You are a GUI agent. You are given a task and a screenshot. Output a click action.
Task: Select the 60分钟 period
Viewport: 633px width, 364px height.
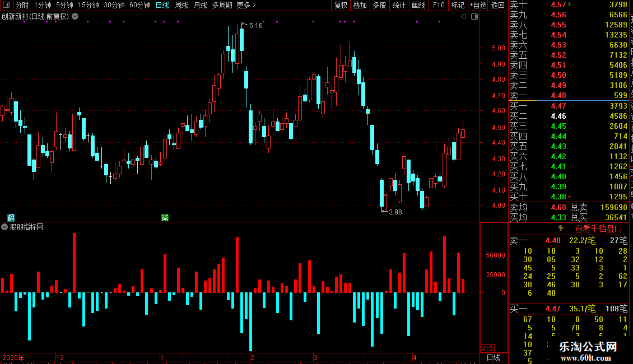click(x=140, y=5)
